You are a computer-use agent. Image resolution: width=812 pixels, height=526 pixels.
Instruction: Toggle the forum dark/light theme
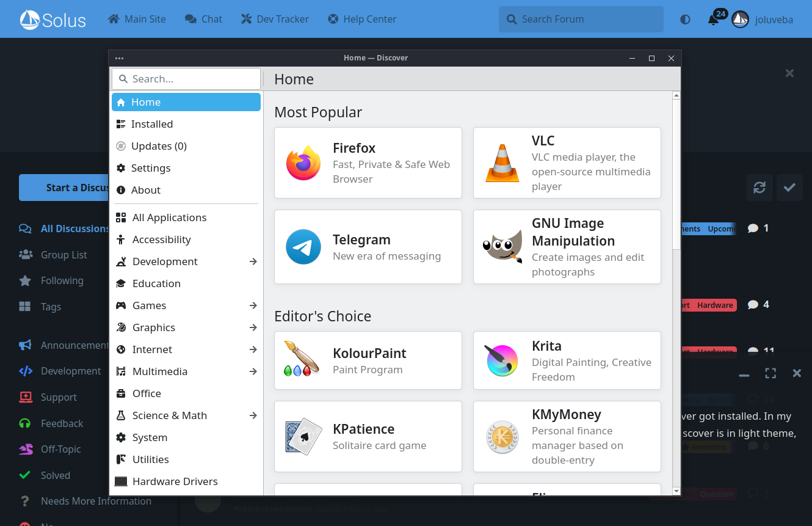685,20
